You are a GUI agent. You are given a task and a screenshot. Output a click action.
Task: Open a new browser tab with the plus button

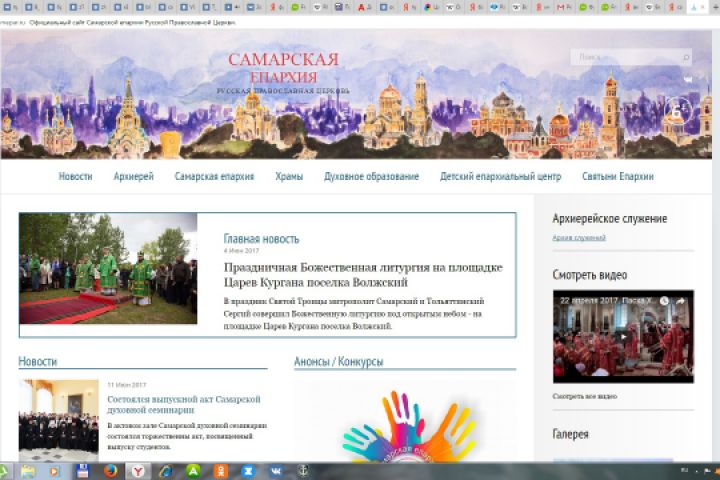click(714, 7)
